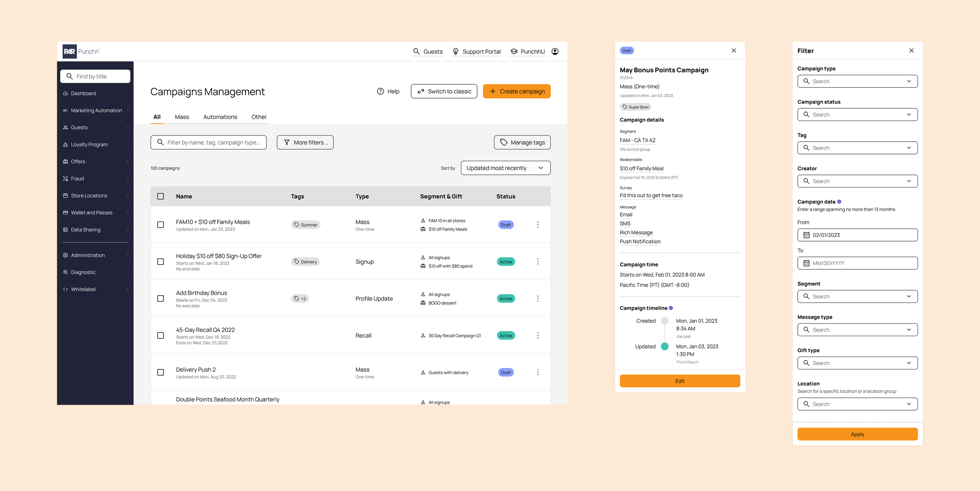Switch to the Mass tab
980x491 pixels.
[x=181, y=117]
